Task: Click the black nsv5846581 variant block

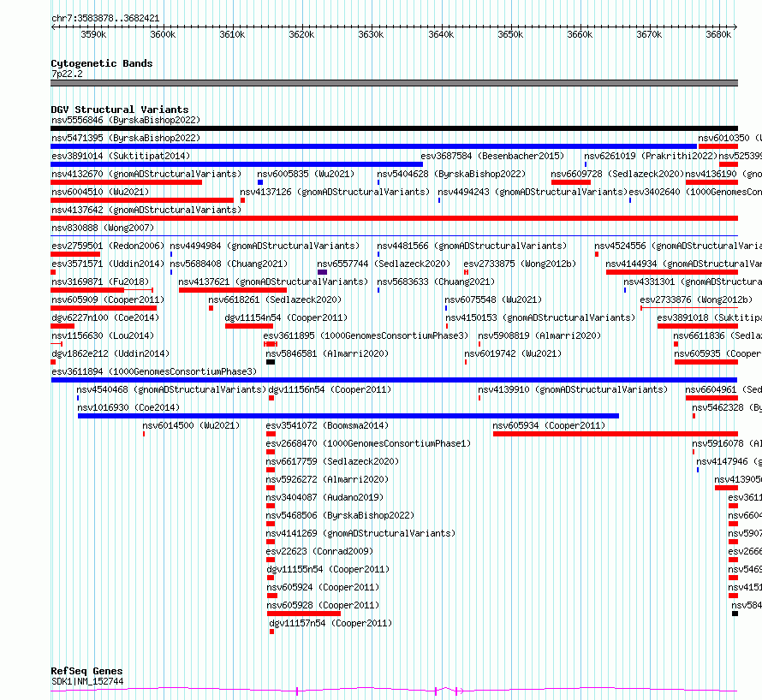Action: [x=271, y=362]
